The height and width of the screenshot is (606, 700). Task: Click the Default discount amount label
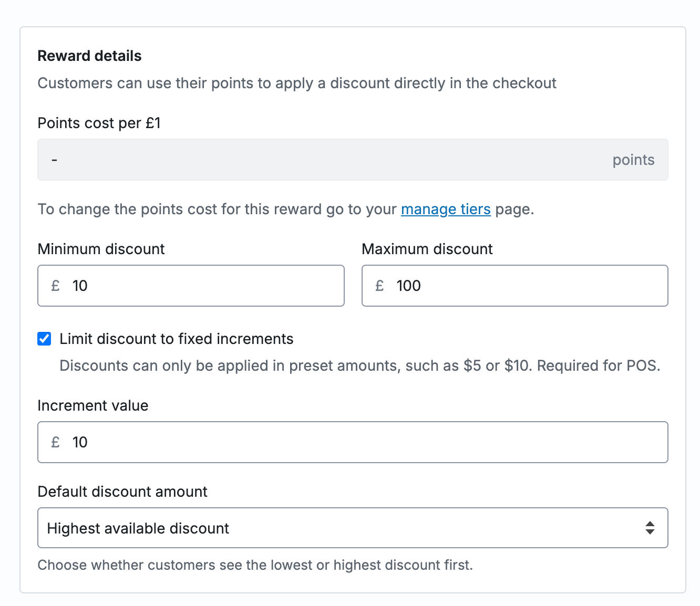[x=122, y=492]
